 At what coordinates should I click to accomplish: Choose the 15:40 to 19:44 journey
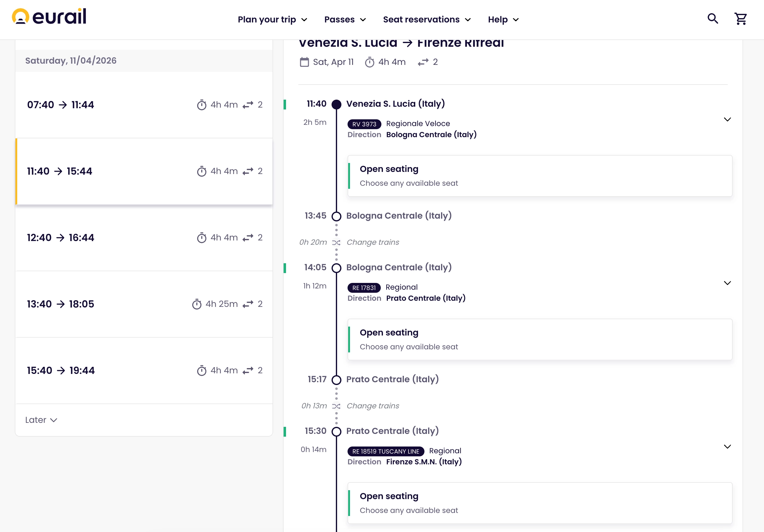point(144,370)
